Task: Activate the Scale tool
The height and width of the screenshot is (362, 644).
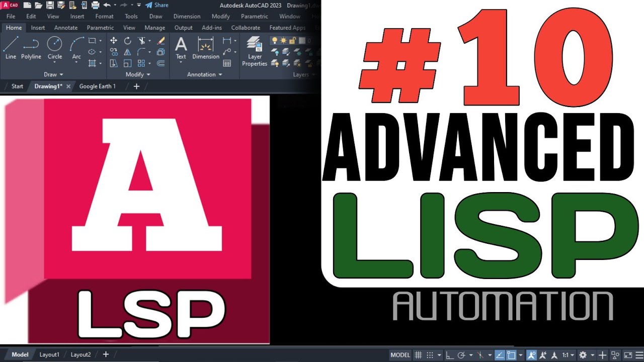Action: [x=127, y=63]
